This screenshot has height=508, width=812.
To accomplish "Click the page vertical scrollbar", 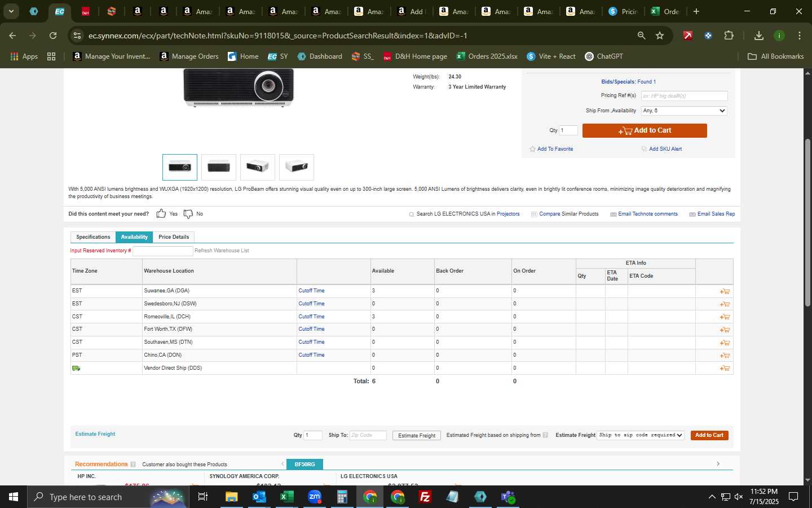I will 807,223.
